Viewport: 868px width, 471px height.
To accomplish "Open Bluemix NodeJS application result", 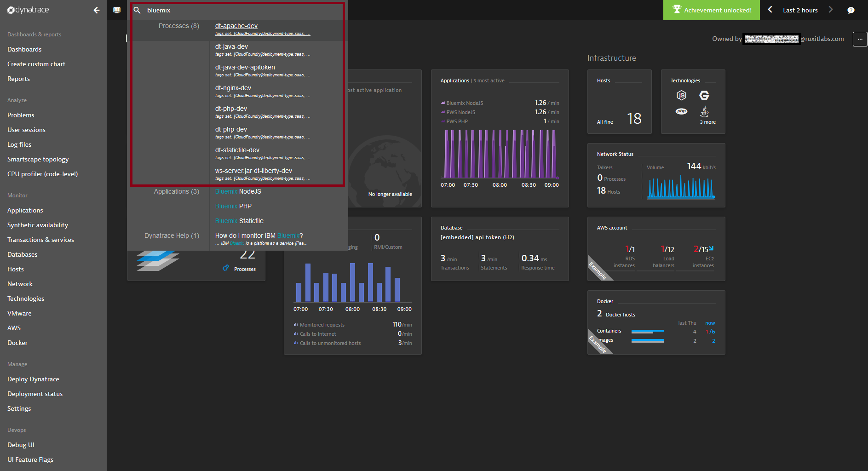I will (x=238, y=191).
